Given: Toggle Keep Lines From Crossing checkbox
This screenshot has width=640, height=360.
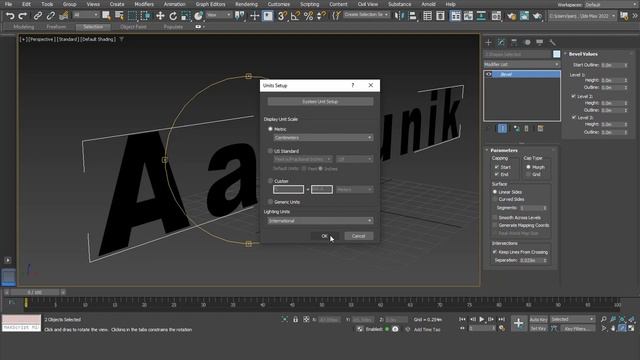Looking at the screenshot, I should (x=495, y=252).
